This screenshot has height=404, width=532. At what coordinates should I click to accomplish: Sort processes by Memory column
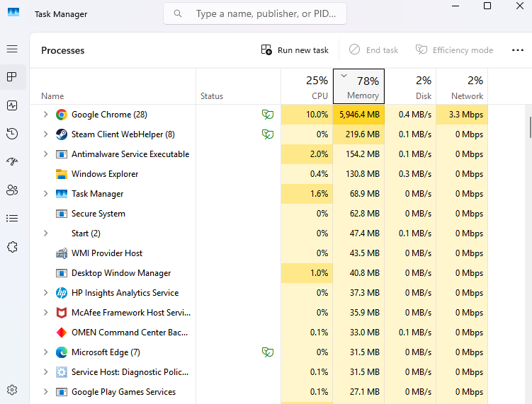click(x=358, y=87)
